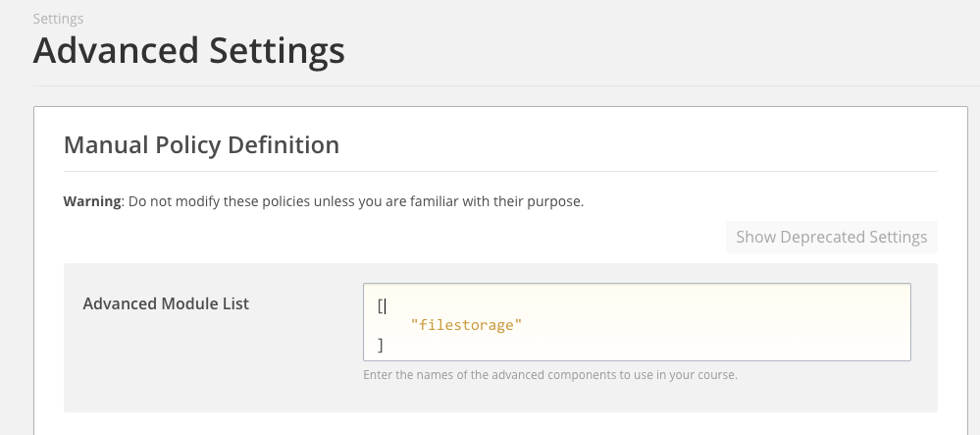Select the Manual Policy Definition heading
This screenshot has width=980, height=435.
coord(201,145)
